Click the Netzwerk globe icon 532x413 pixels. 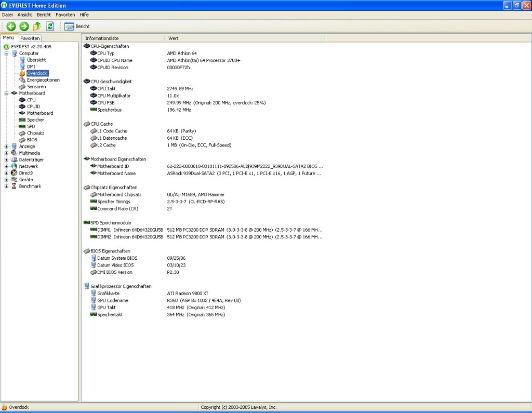pos(14,166)
